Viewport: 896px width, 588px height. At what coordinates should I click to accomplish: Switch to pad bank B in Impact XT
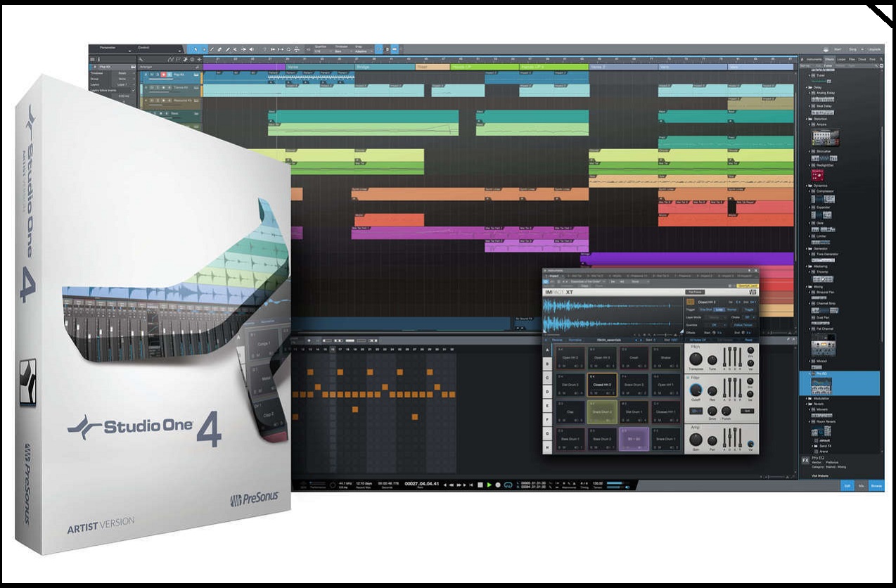point(547,364)
